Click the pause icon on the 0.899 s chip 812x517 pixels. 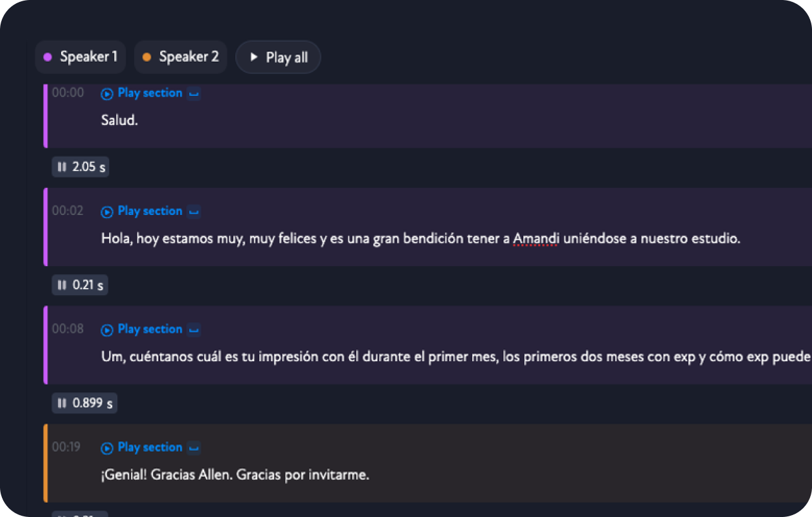tap(61, 403)
